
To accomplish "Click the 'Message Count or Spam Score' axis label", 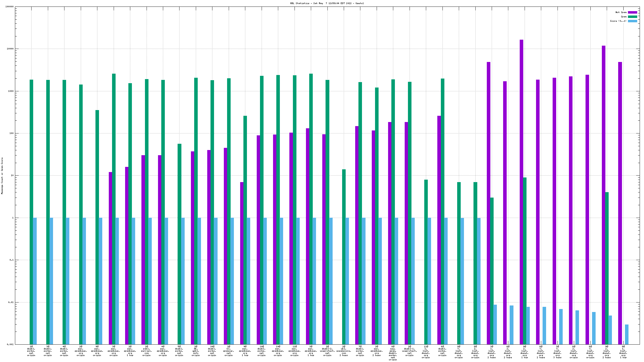I will pyautogui.click(x=2, y=176).
